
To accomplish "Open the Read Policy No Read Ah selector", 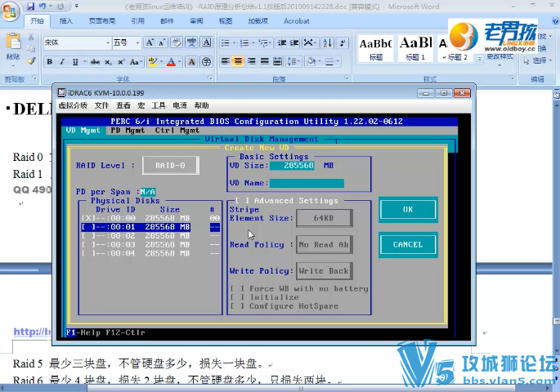I will [x=324, y=245].
